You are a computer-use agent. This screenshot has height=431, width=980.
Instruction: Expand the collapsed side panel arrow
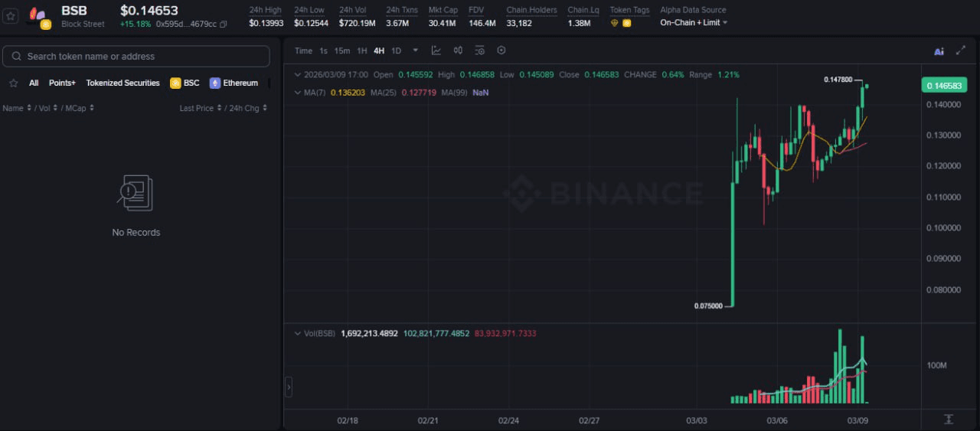coord(289,387)
